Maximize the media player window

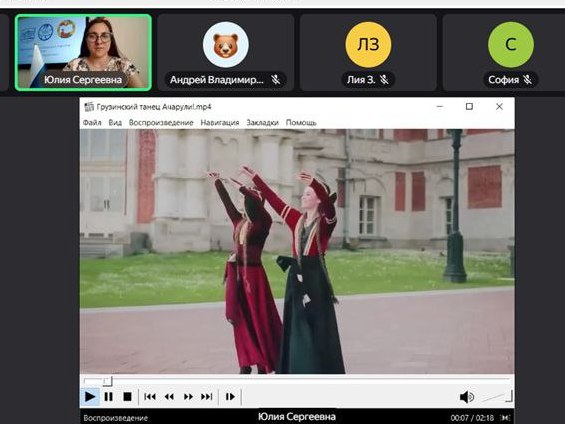click(x=469, y=107)
